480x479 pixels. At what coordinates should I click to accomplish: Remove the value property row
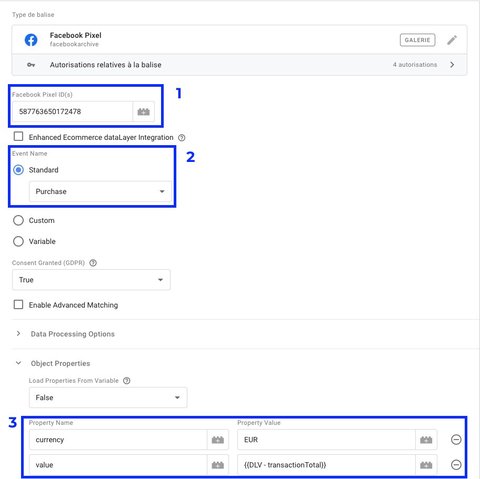pyautogui.click(x=456, y=465)
